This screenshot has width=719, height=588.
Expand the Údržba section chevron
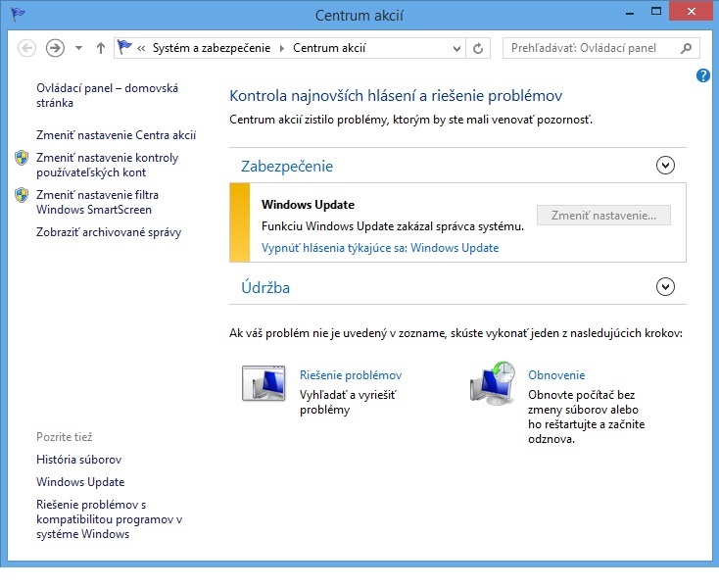point(666,287)
